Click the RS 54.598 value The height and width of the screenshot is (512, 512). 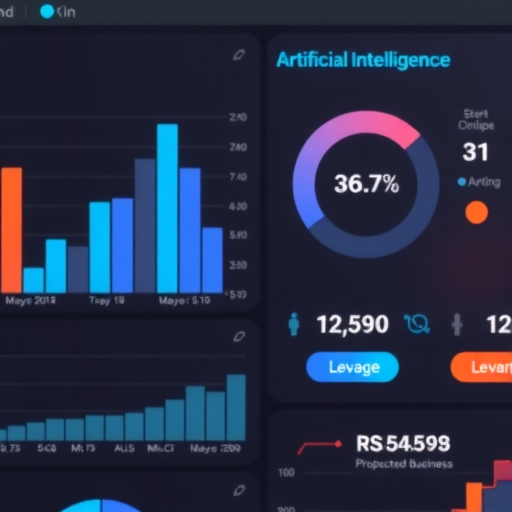point(403,444)
